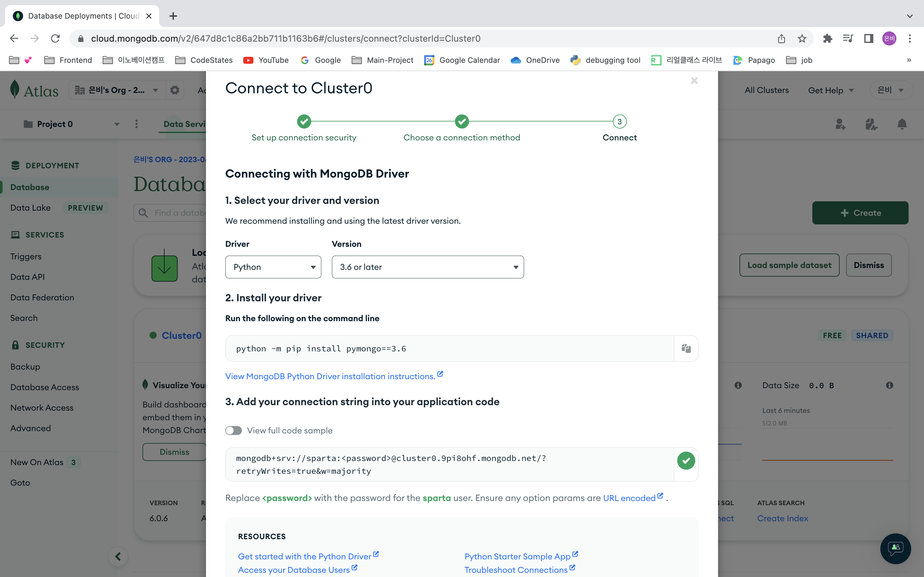Click the notifications bell icon

[x=902, y=124]
